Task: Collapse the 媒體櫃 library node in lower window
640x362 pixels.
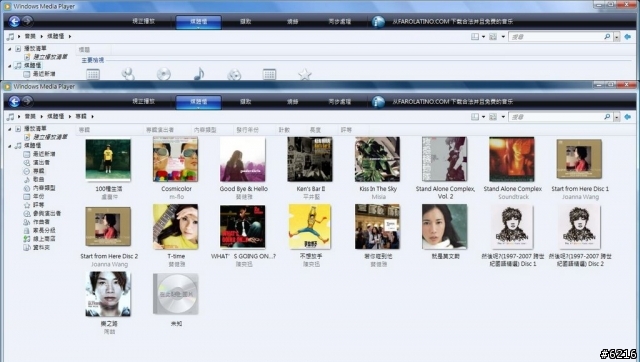Action: click(10, 146)
